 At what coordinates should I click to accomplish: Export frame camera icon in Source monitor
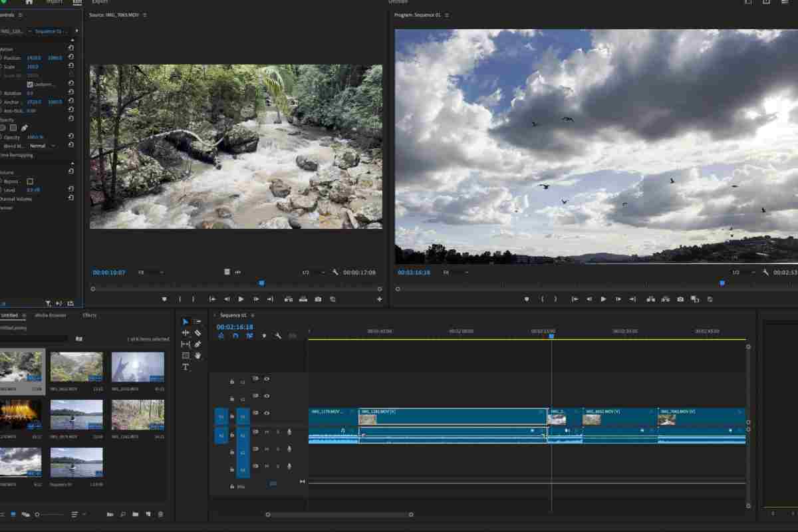(x=318, y=299)
